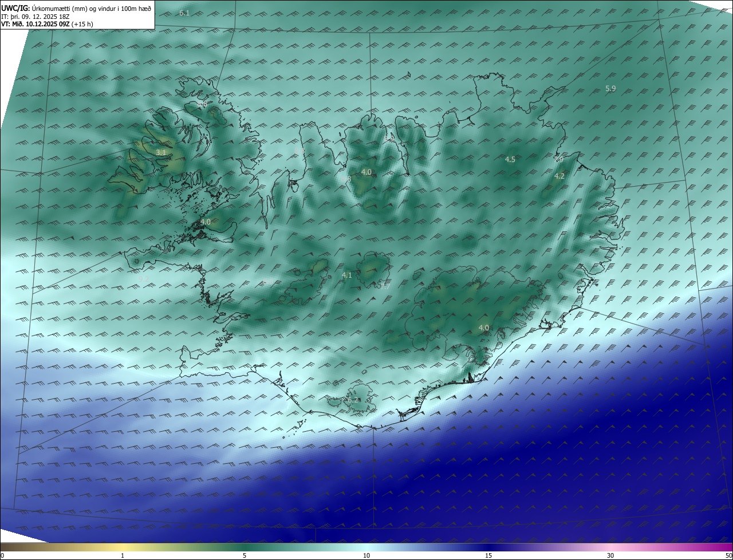Click the 10 tick on the colorbar
This screenshot has width=733, height=560.
[366, 555]
